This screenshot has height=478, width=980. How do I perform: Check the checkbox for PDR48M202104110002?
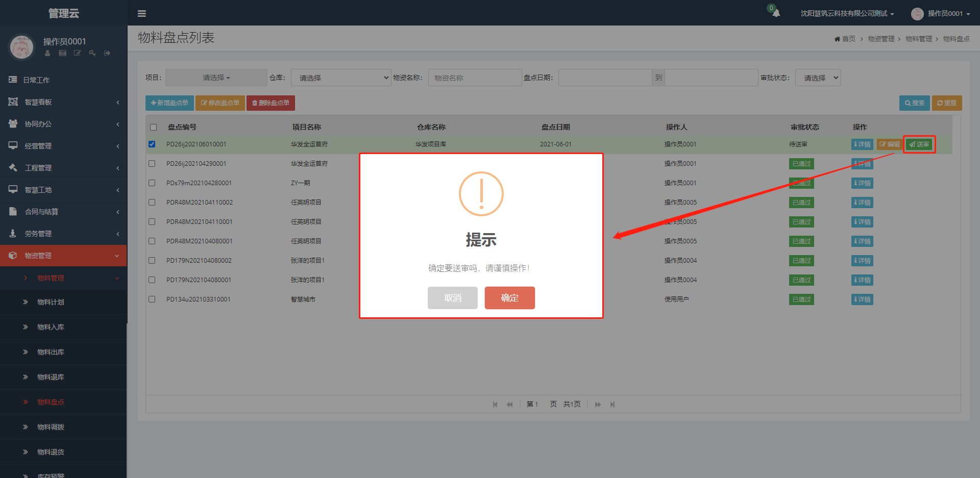152,202
